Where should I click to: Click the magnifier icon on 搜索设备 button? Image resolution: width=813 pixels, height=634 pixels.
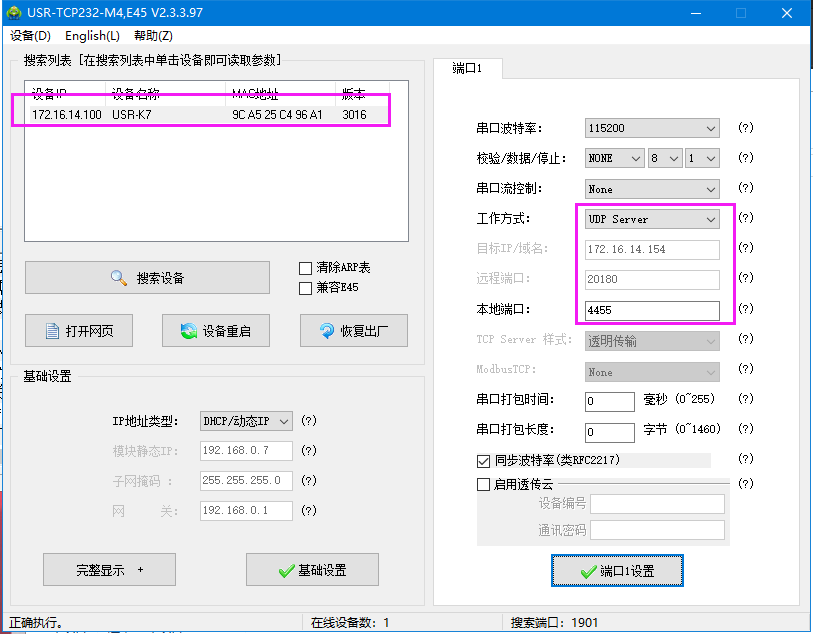(x=119, y=278)
